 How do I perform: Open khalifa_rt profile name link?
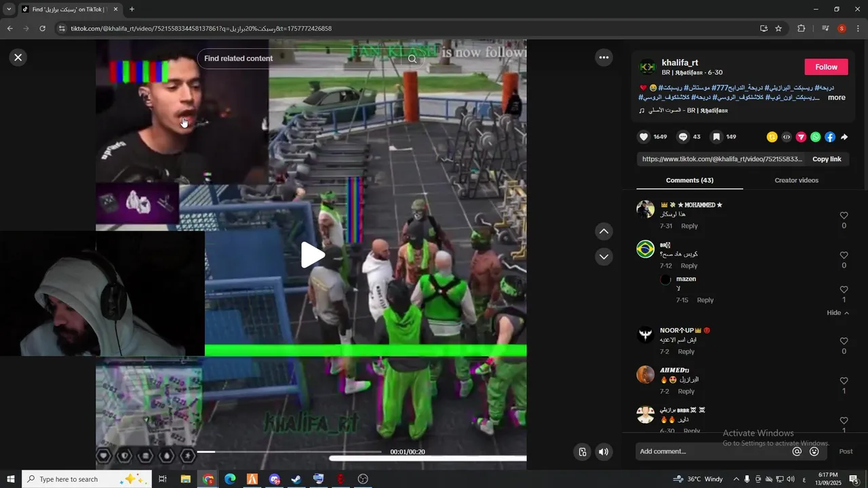(679, 62)
